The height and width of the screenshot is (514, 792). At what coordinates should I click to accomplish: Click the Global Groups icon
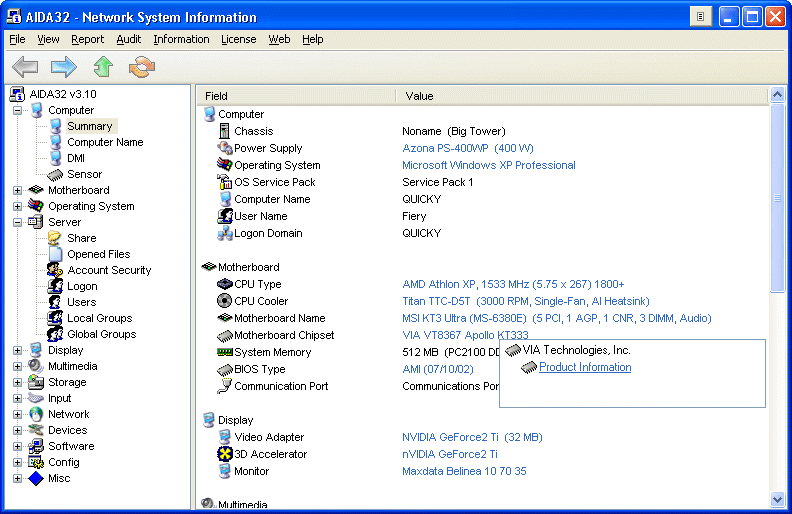coord(55,334)
